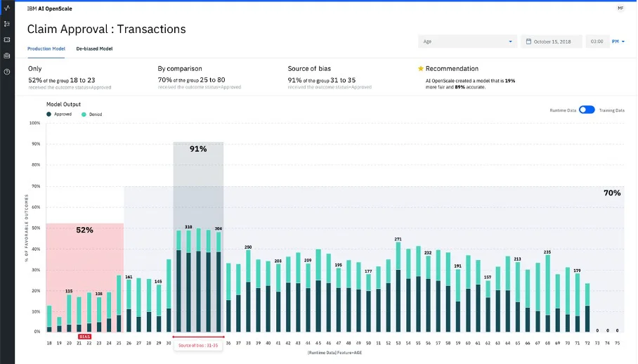Open the configuration sliders icon in sidebar
The image size is (638, 364).
7,24
